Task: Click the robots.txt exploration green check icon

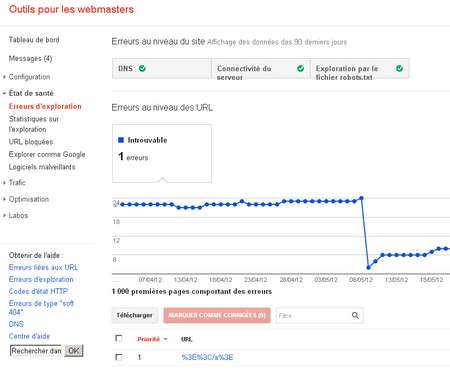Action: pos(399,68)
